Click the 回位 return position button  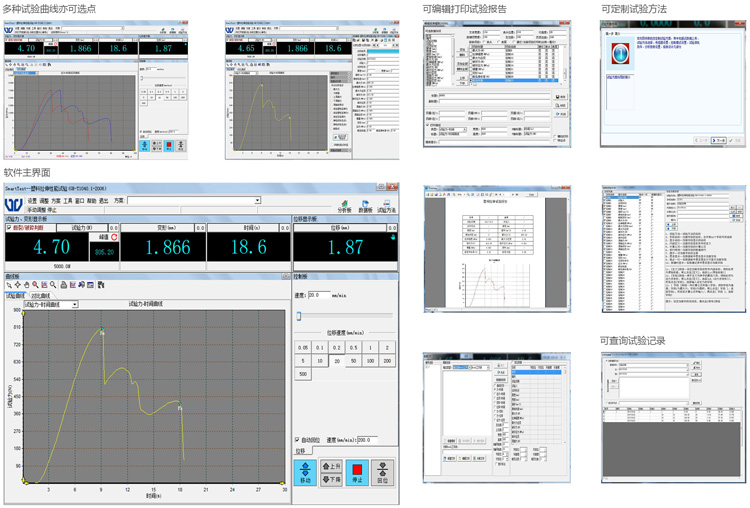[x=382, y=473]
